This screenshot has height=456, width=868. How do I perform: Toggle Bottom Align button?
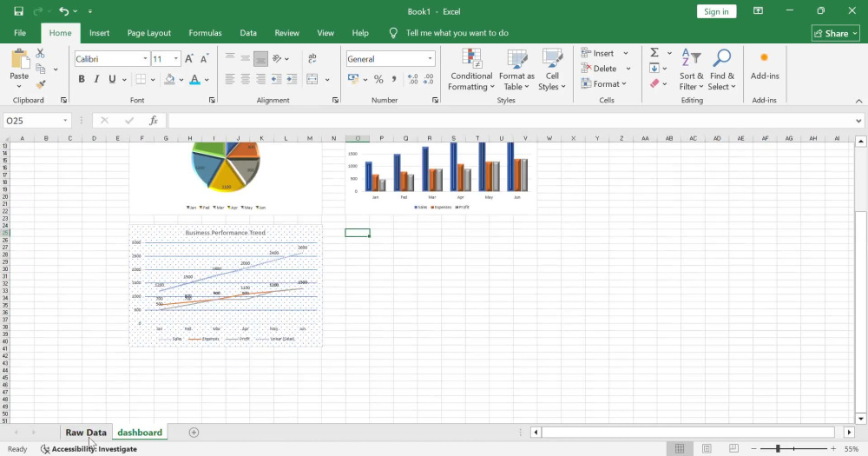[x=260, y=58]
